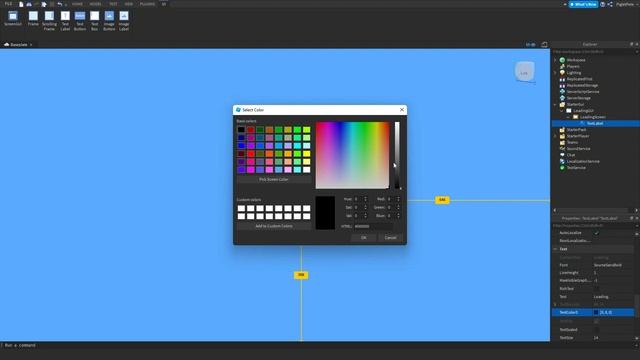Viewport: 640px width, 360px height.
Task: Switch to the PLUGINS ribbon tab
Action: [x=147, y=4]
